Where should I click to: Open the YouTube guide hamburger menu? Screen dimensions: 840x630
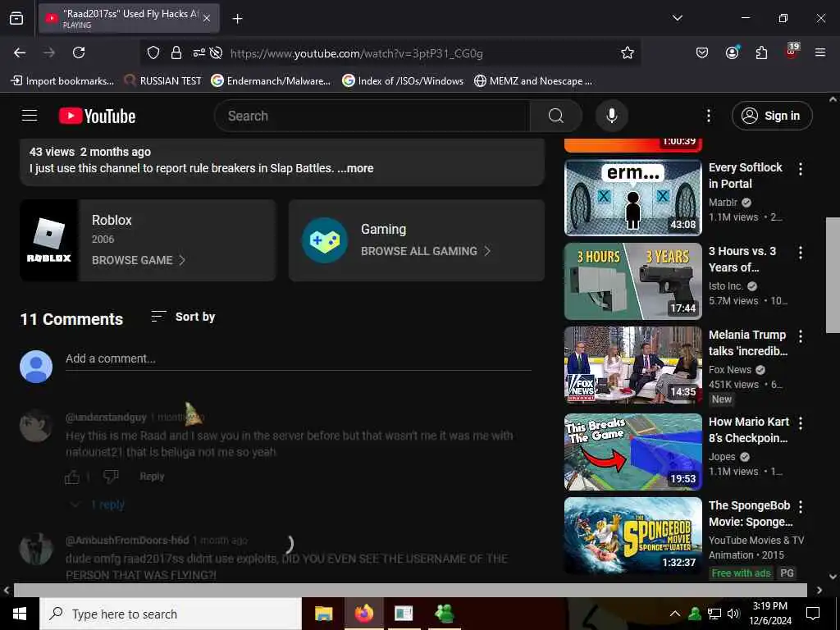click(30, 116)
